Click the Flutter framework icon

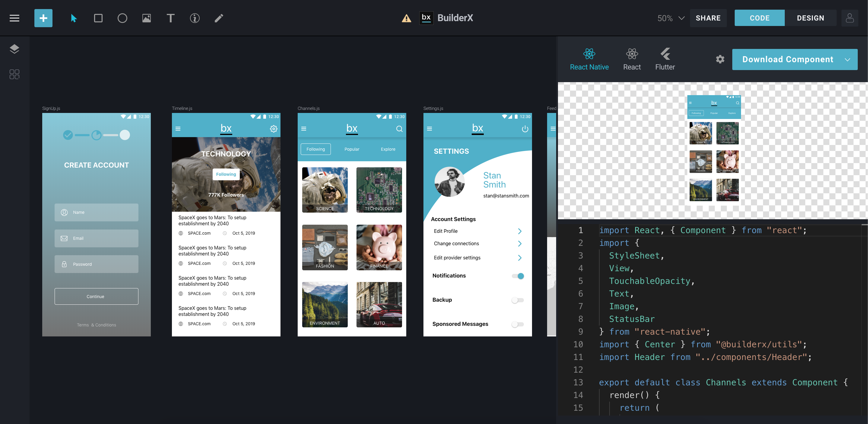pos(664,54)
